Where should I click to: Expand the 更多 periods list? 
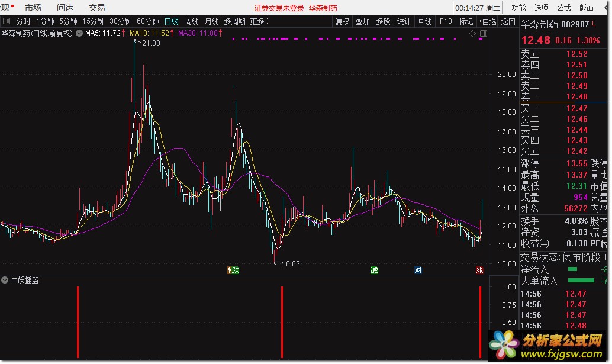point(260,21)
